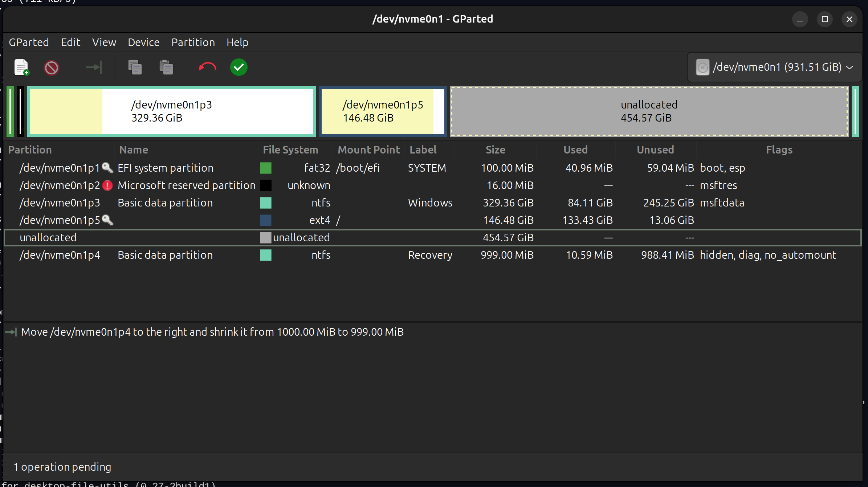Click the 'hidden, diag, no_automount' flags cell
This screenshot has height=487, width=868.
(x=768, y=255)
